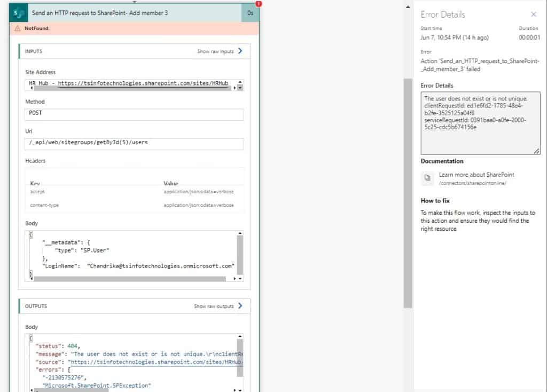Click the NotFound warning triangle icon
The height and width of the screenshot is (392, 547).
(x=18, y=28)
